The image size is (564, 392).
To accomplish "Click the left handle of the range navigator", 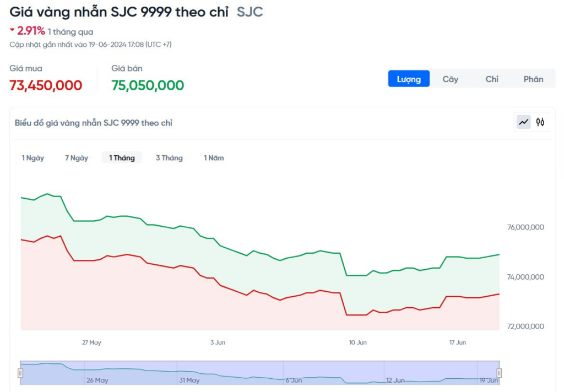I will (20, 373).
